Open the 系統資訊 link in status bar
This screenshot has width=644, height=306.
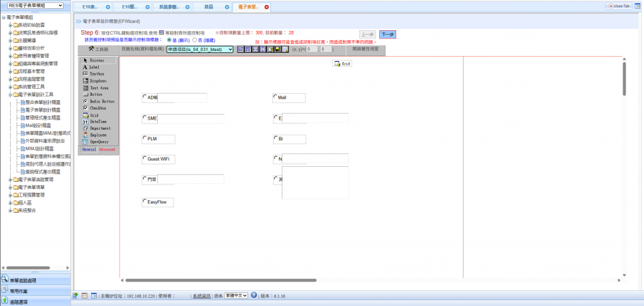pos(202,296)
